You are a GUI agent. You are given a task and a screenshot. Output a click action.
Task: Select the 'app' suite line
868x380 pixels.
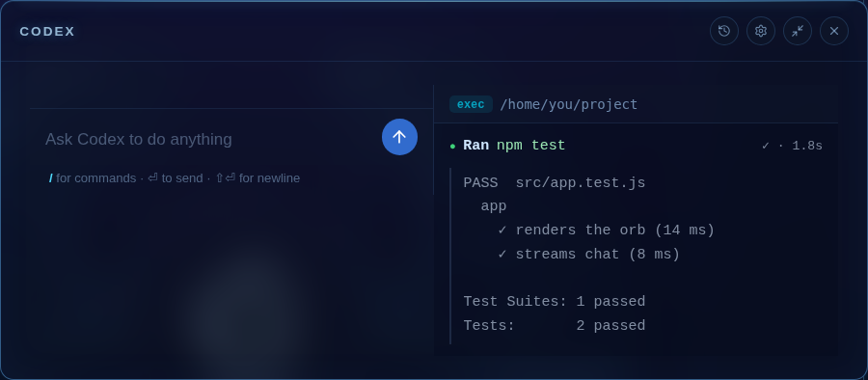(494, 206)
